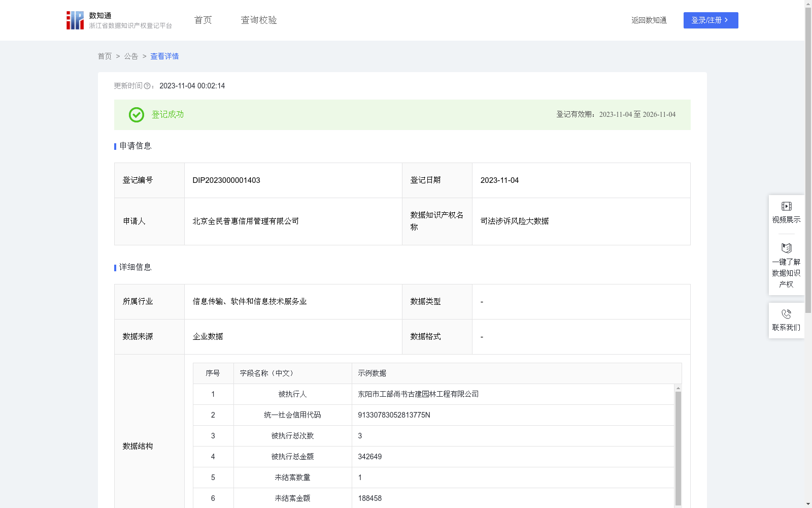
Task: Click 查看详情 in the breadcrumb
Action: [x=164, y=56]
